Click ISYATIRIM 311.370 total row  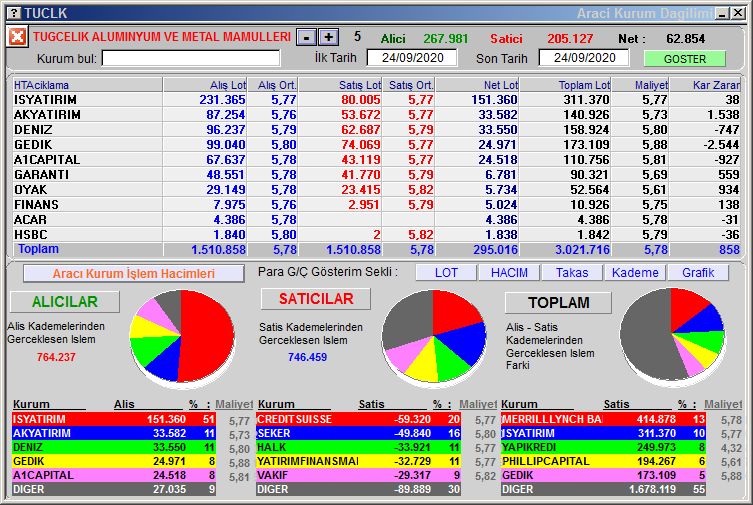point(603,433)
